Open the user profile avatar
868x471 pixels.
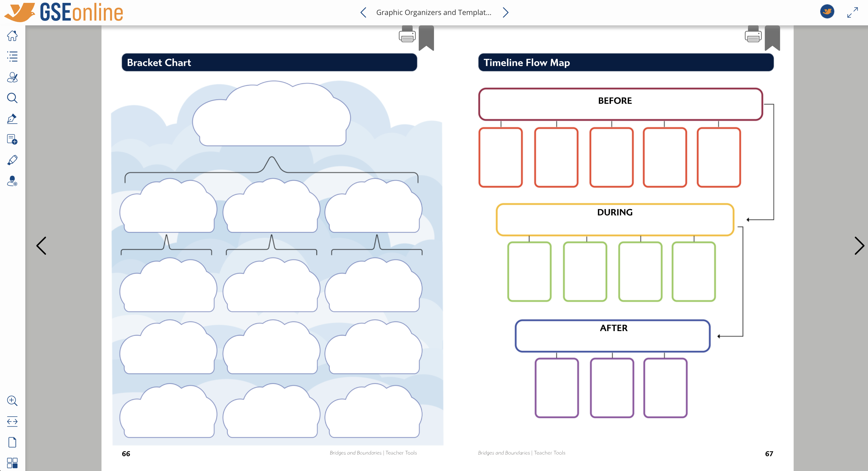coord(827,12)
